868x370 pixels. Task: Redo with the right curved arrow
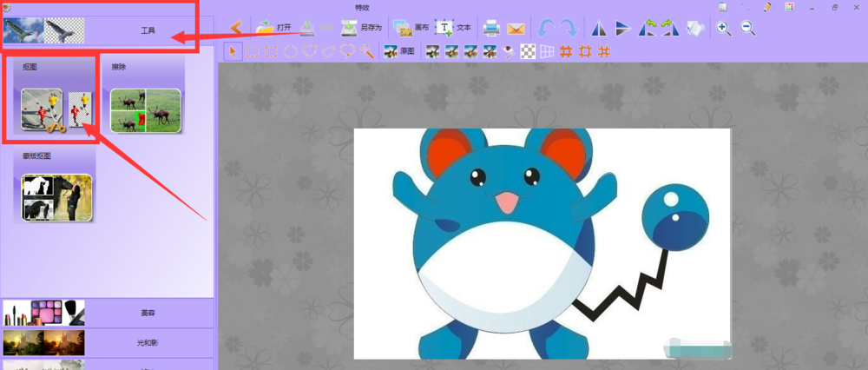point(569,29)
